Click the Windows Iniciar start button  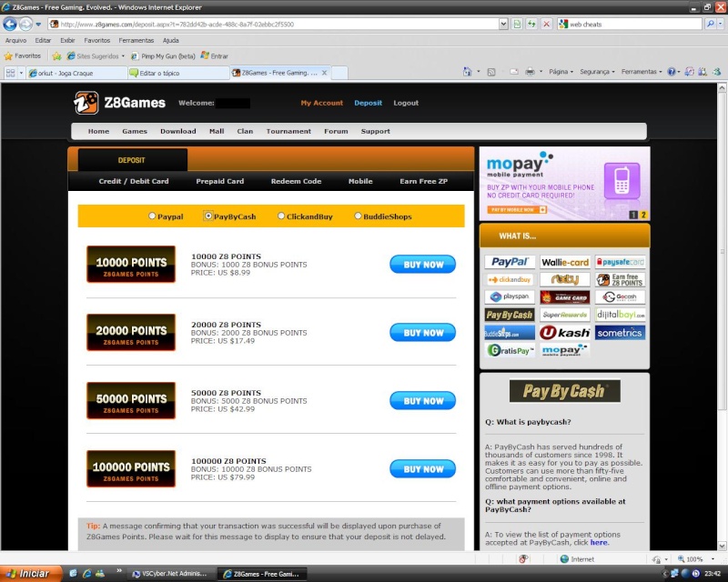pos(31,574)
